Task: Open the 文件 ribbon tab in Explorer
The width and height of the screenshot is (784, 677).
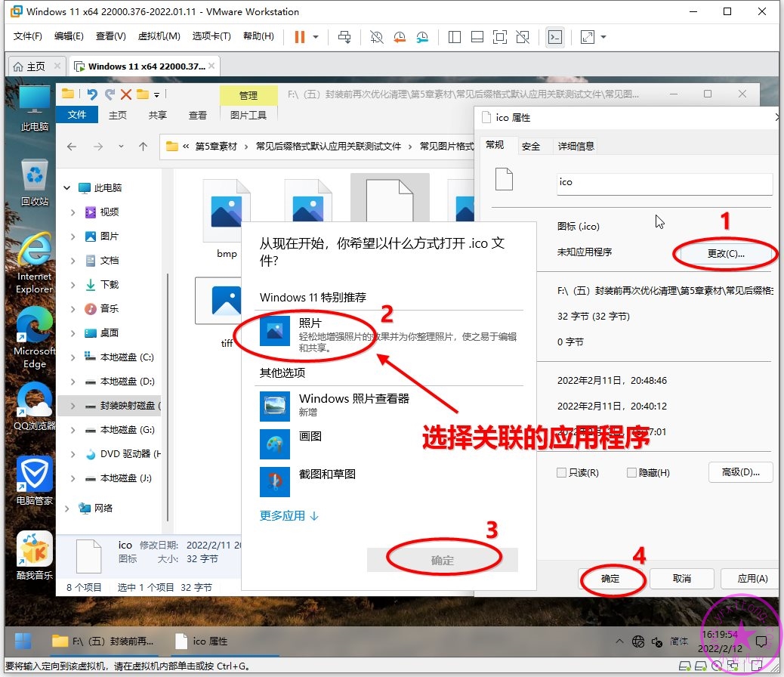Action: (77, 115)
